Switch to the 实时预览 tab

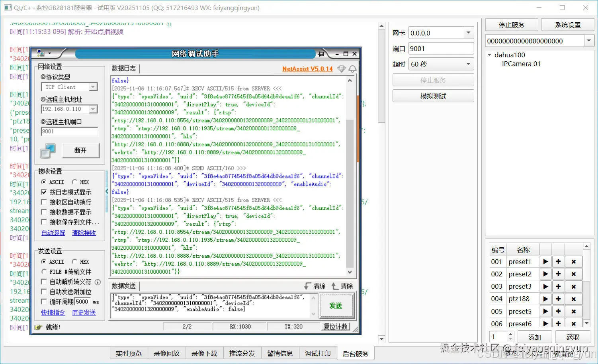click(129, 353)
